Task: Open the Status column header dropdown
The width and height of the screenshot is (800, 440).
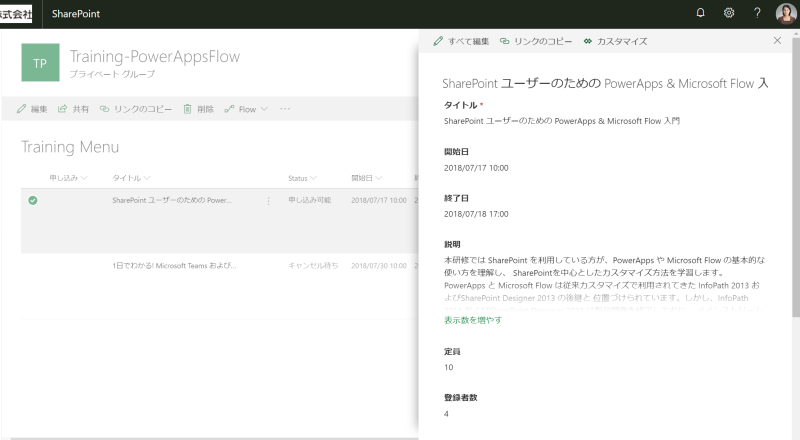Action: point(302,178)
